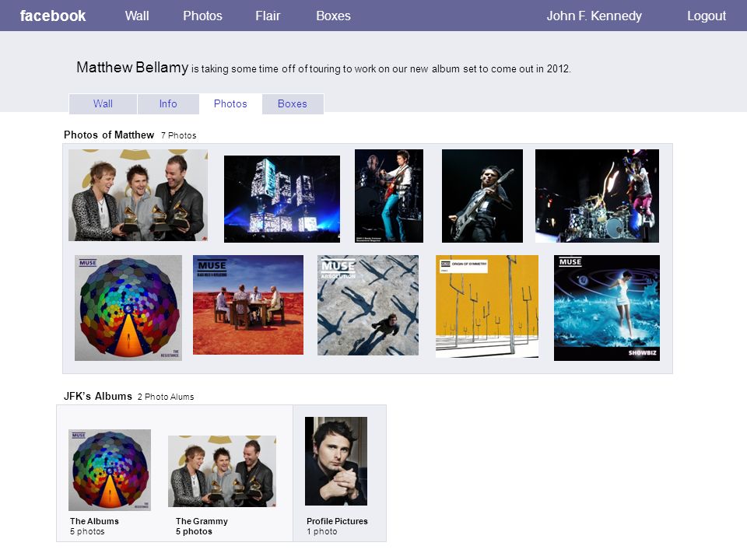This screenshot has width=747, height=560.
Task: Open The Resistance album cover in Photos of Matthew
Action: [128, 308]
